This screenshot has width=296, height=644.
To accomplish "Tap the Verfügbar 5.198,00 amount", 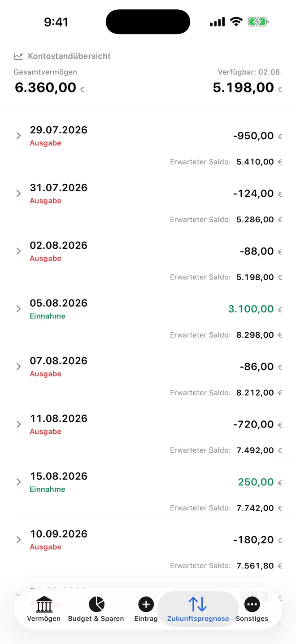I will [x=244, y=88].
